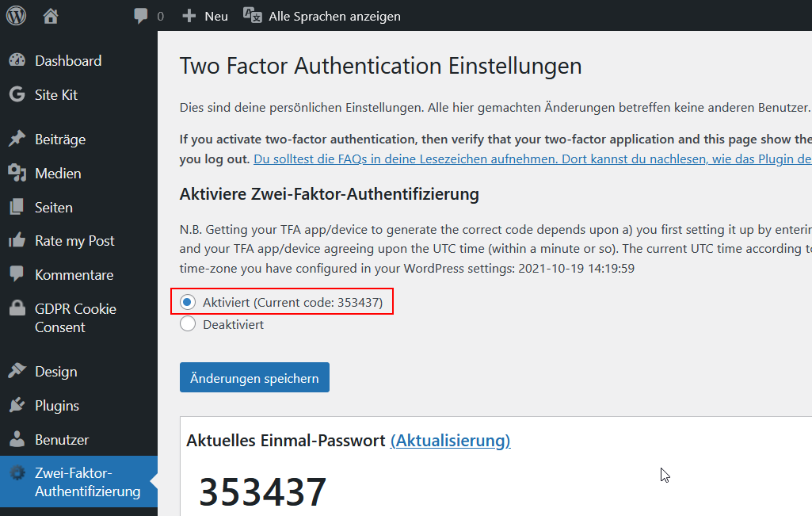Open comments via the speech bubble icon

pos(141,15)
